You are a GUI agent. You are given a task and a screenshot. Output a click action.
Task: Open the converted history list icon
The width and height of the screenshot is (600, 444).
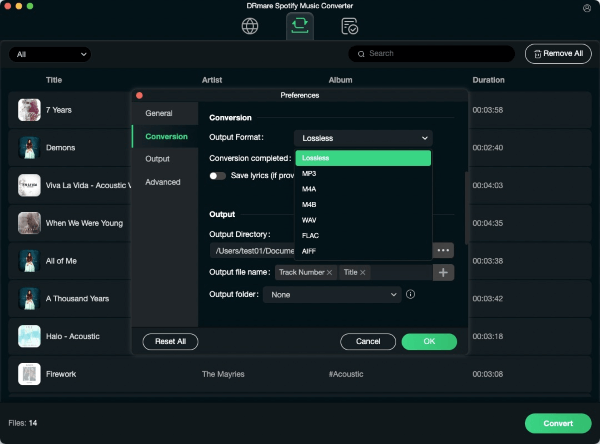(x=349, y=26)
